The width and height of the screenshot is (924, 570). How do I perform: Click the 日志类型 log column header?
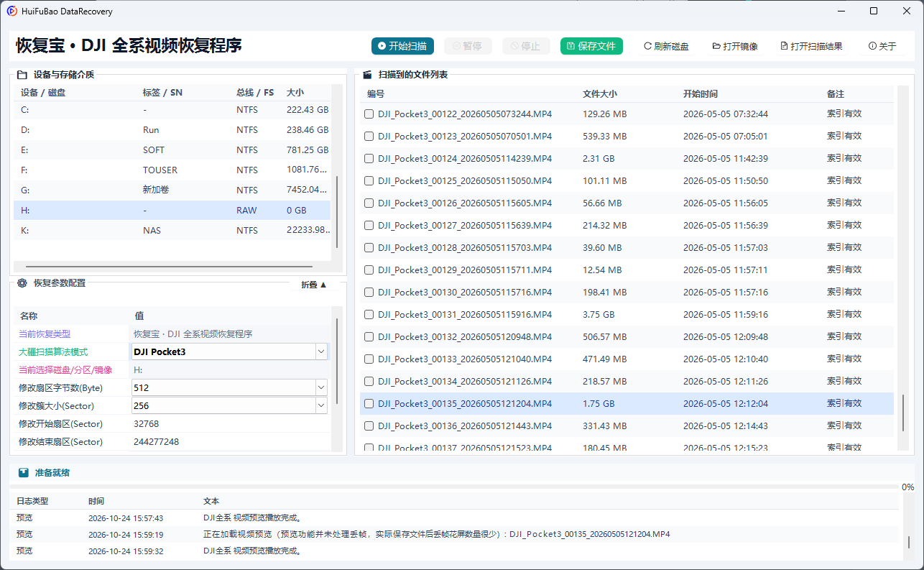point(32,501)
